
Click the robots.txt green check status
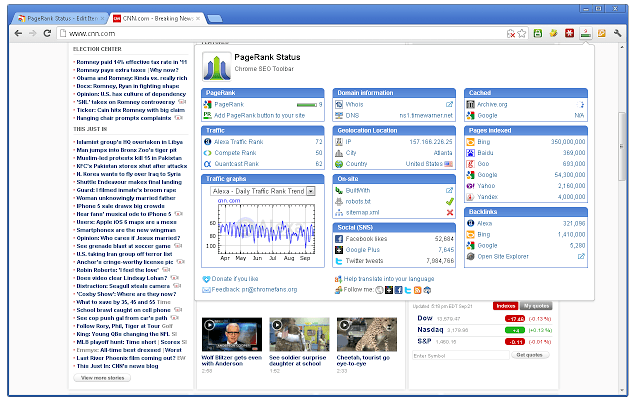450,202
